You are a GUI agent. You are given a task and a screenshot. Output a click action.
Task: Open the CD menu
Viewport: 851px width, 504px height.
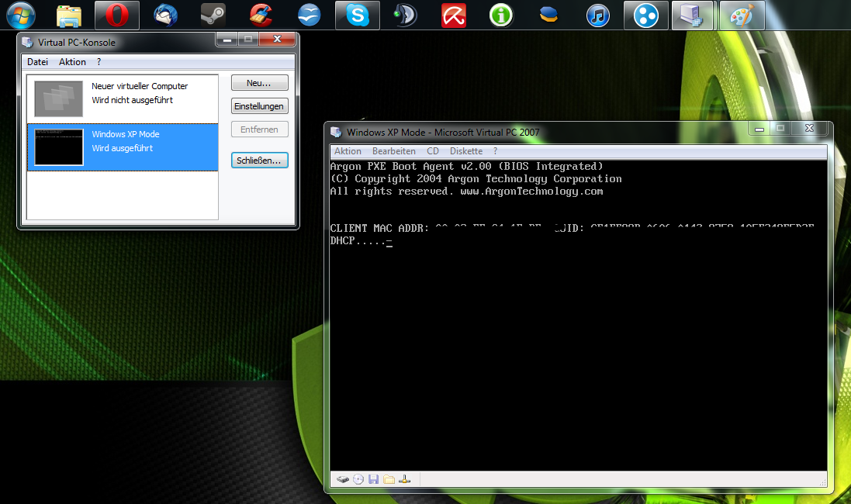click(433, 151)
